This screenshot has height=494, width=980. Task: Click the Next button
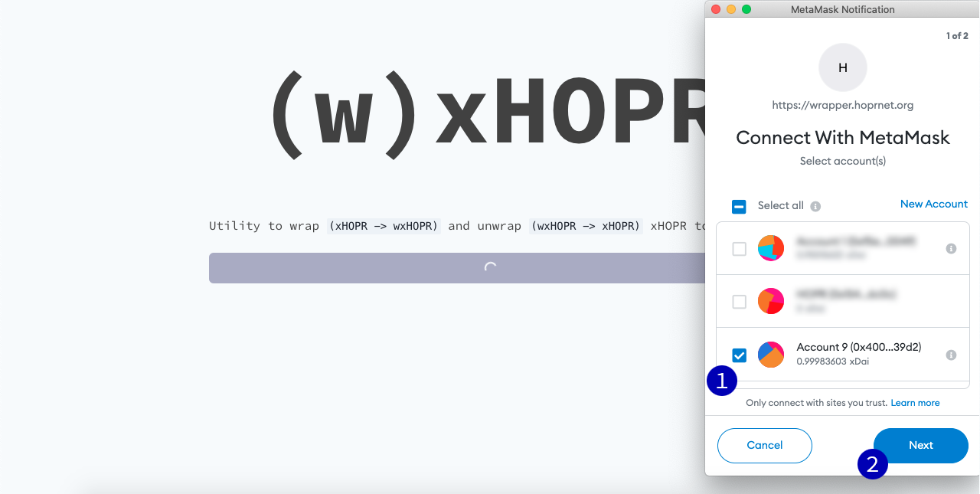[921, 446]
